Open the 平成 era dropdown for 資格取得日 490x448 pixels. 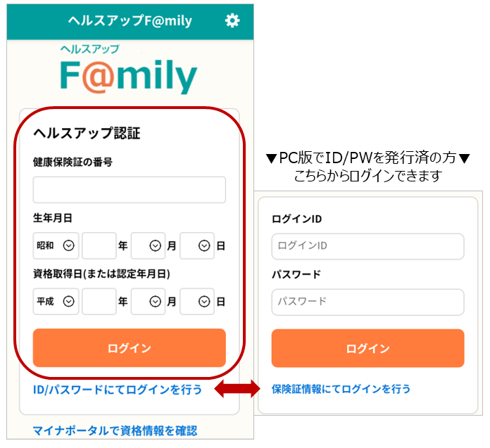pos(56,301)
